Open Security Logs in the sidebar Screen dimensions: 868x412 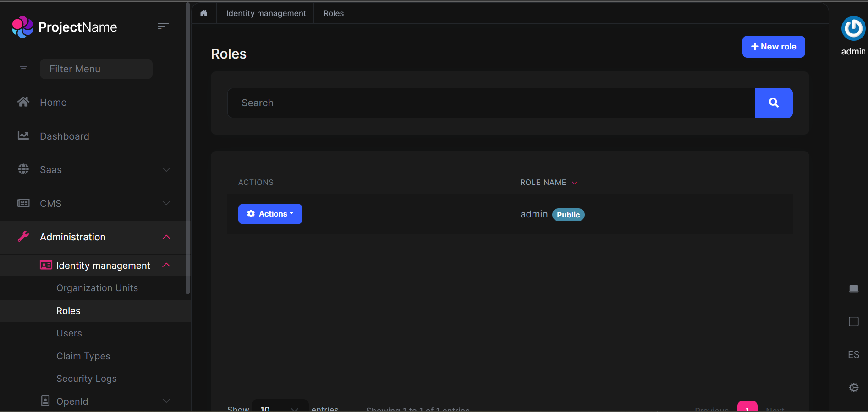[x=87, y=379]
